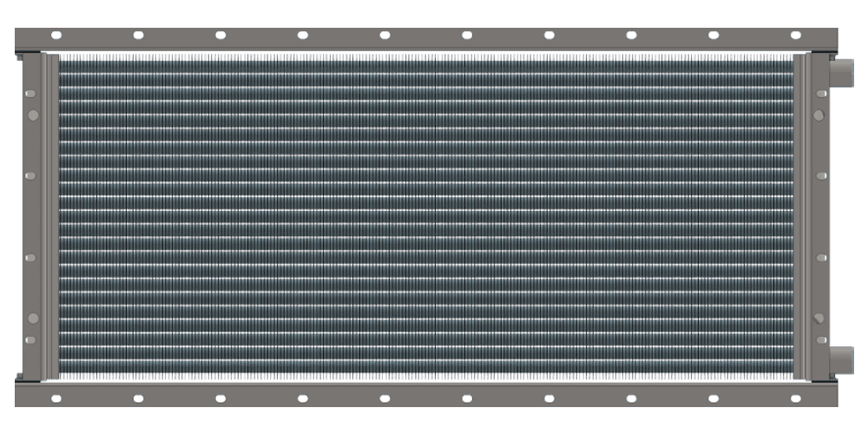Pick the second hole from right on top flange
Image resolution: width=868 pixels, height=434 pixels.
coord(713,36)
